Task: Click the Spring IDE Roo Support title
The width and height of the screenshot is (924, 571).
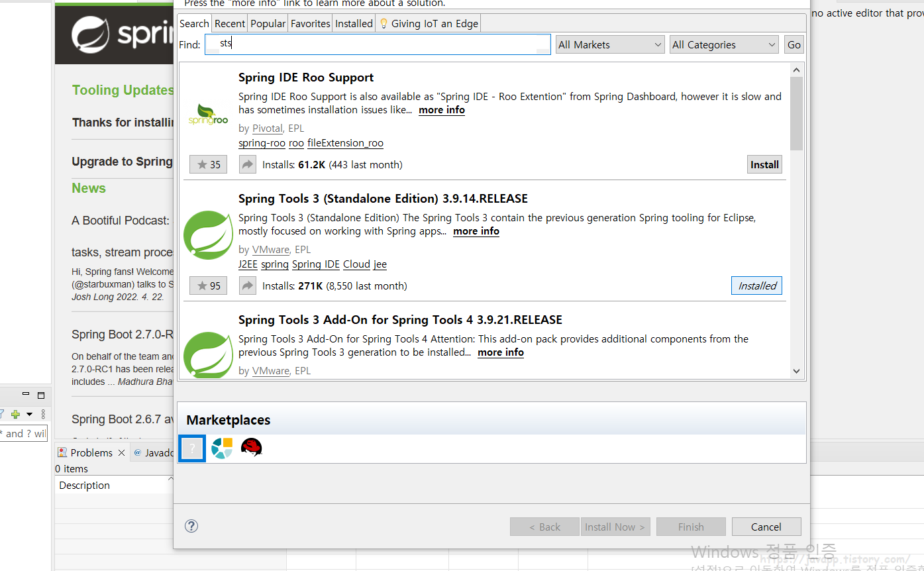Action: [306, 78]
